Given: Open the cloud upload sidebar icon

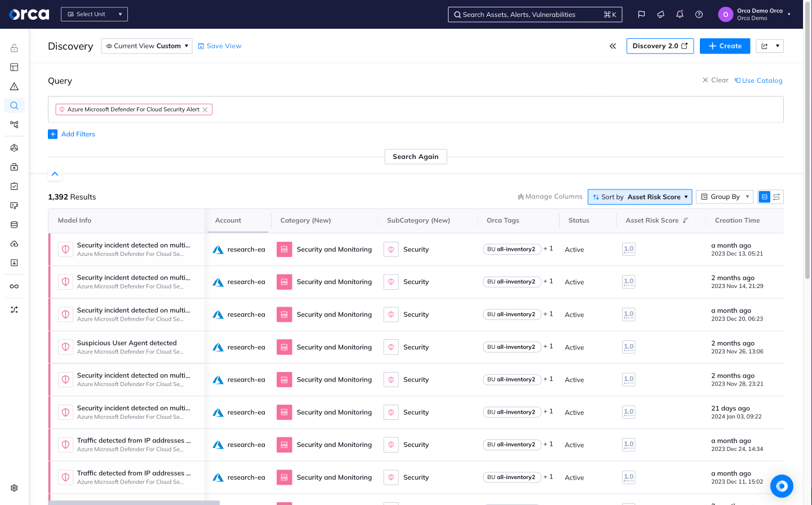Looking at the screenshot, I should (x=14, y=243).
